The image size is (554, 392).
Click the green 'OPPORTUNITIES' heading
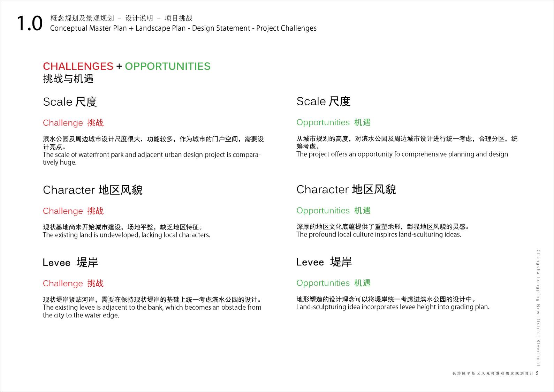(168, 66)
